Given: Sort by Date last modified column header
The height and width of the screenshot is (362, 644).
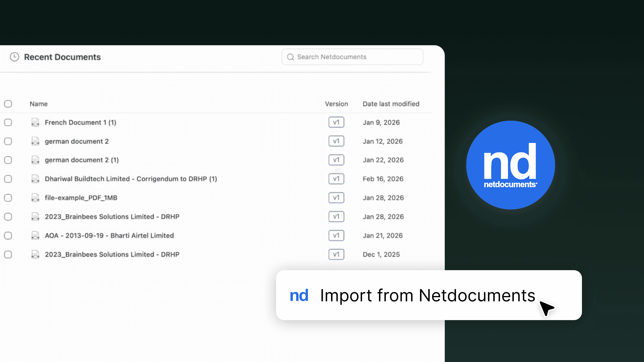Looking at the screenshot, I should click(391, 104).
